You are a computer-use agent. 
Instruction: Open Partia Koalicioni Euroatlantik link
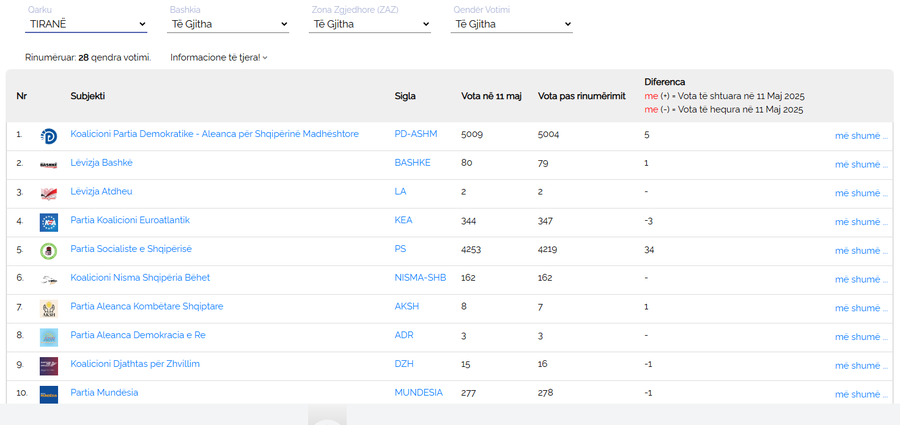pyautogui.click(x=130, y=220)
